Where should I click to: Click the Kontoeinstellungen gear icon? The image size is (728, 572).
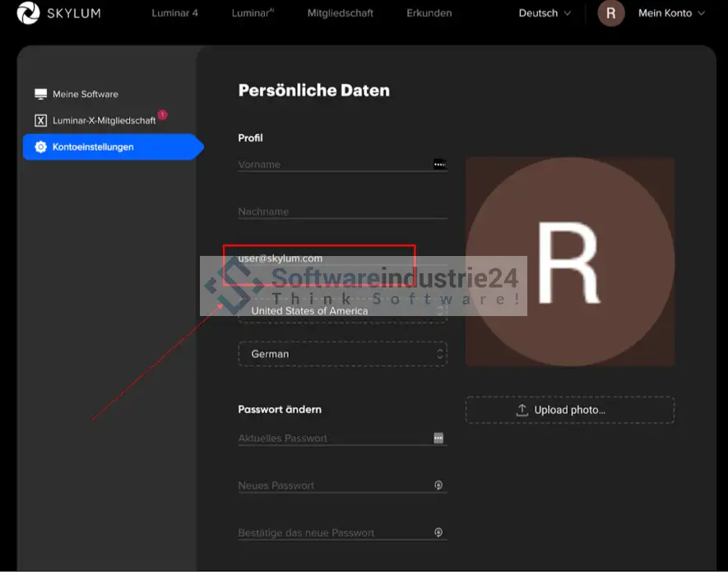tap(40, 147)
